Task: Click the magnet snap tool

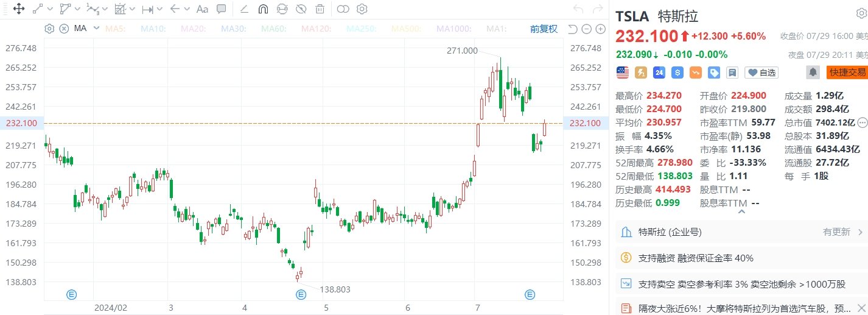Action: 263,9
